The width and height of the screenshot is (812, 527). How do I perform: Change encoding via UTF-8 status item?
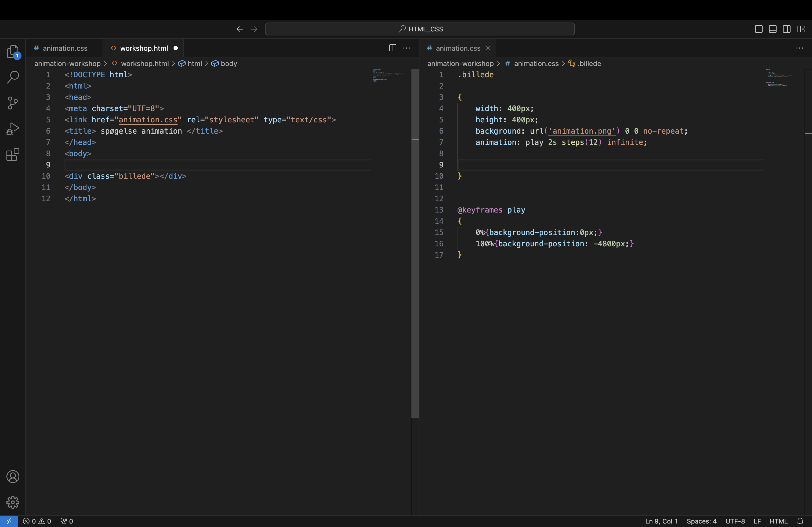coord(735,521)
